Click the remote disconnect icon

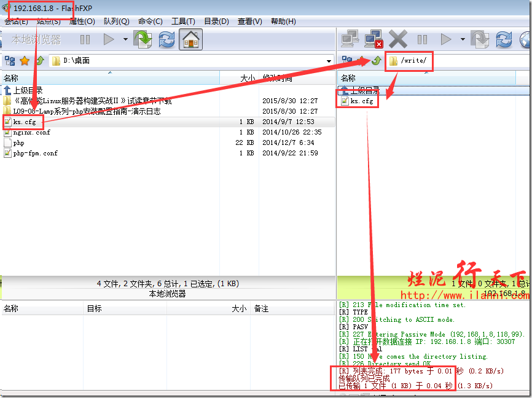[374, 39]
